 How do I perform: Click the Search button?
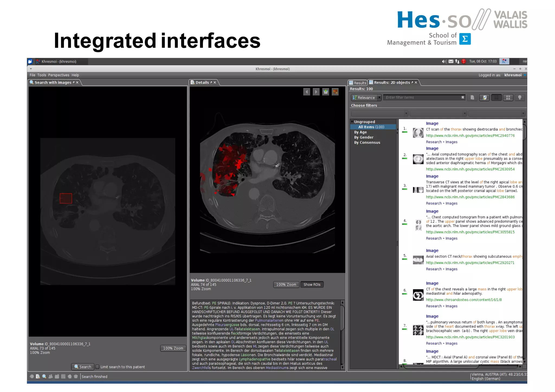point(83,367)
